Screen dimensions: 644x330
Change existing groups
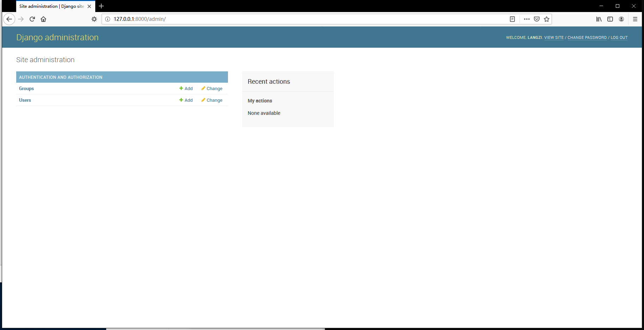[x=212, y=89]
